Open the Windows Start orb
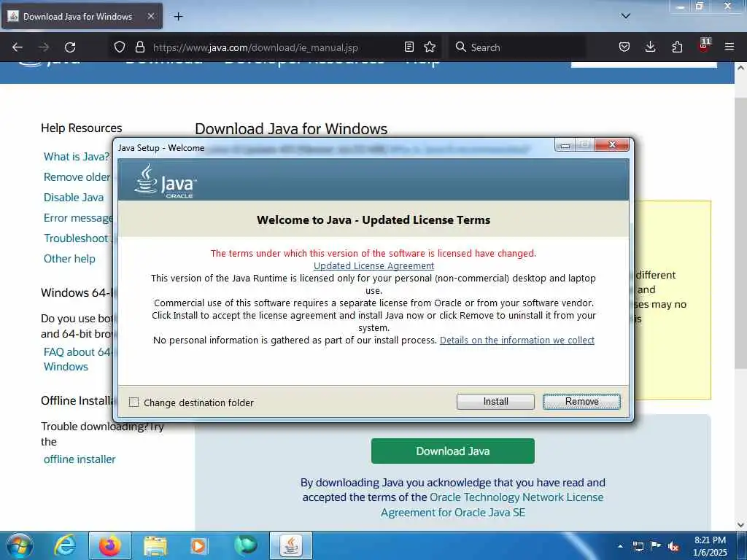The image size is (747, 560). (19, 545)
